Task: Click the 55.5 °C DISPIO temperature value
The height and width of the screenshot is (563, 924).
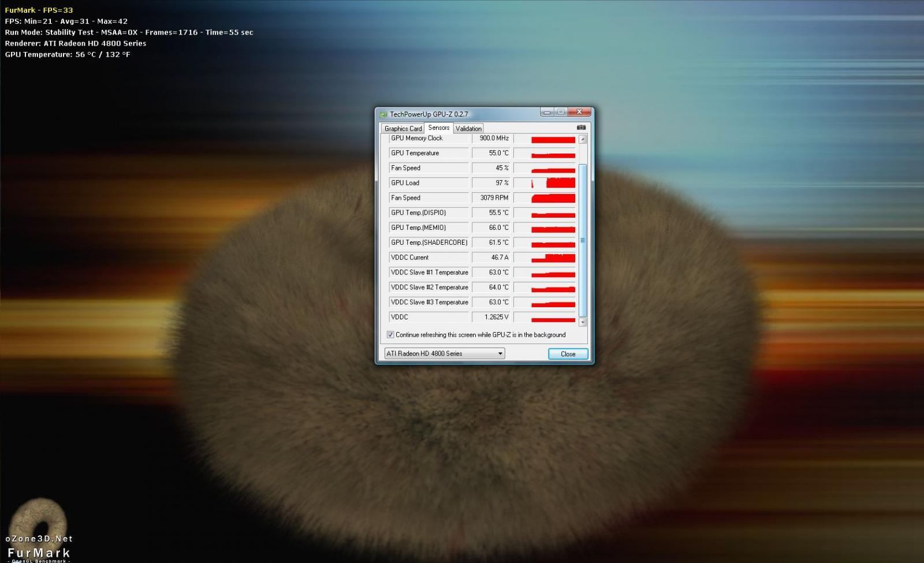Action: coord(491,213)
